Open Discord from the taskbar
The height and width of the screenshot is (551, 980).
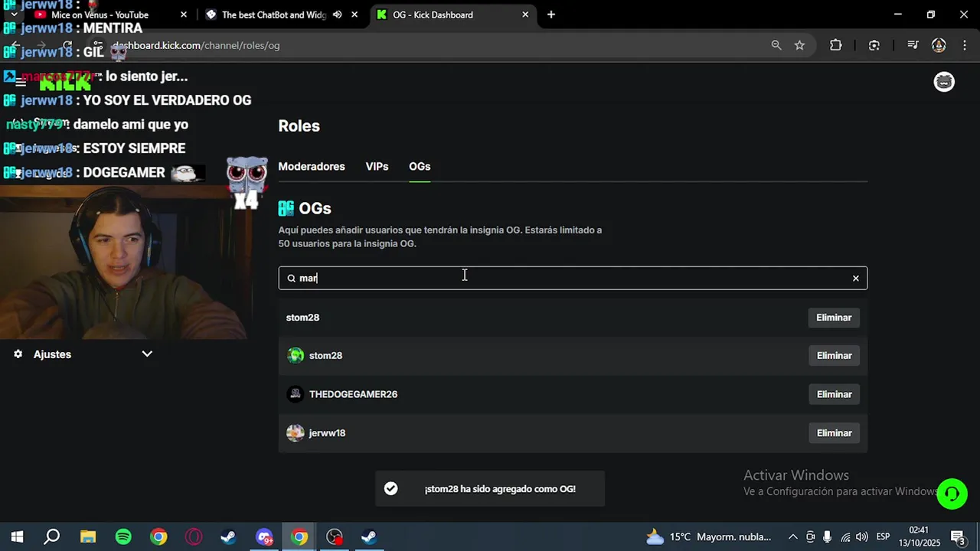point(264,536)
